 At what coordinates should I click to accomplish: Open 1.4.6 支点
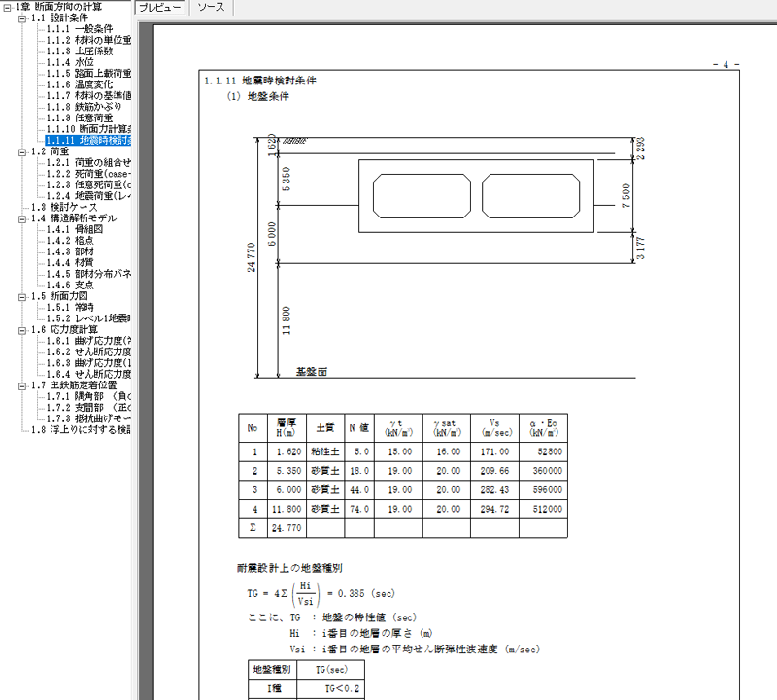[70, 285]
